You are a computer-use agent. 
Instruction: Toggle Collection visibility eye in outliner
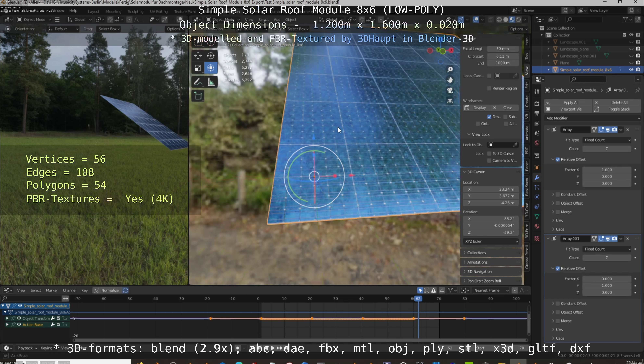click(631, 35)
